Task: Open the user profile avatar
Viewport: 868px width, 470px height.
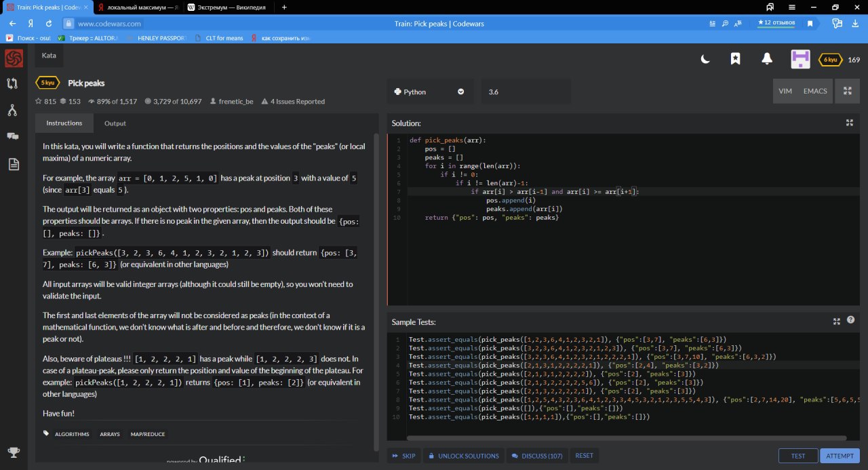Action: pyautogui.click(x=801, y=59)
